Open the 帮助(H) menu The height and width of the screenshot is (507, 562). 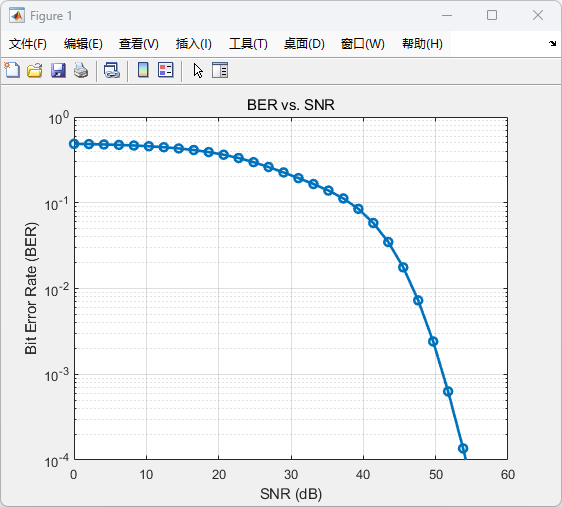tap(422, 44)
